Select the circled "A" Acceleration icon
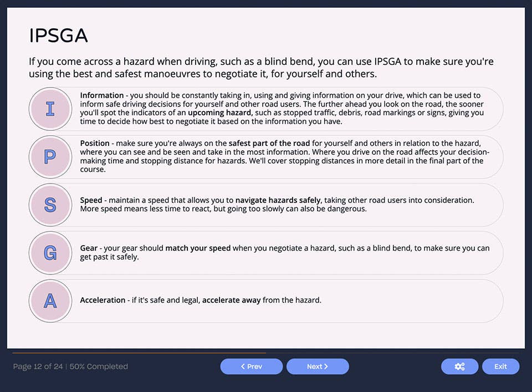532x392 pixels. point(50,301)
